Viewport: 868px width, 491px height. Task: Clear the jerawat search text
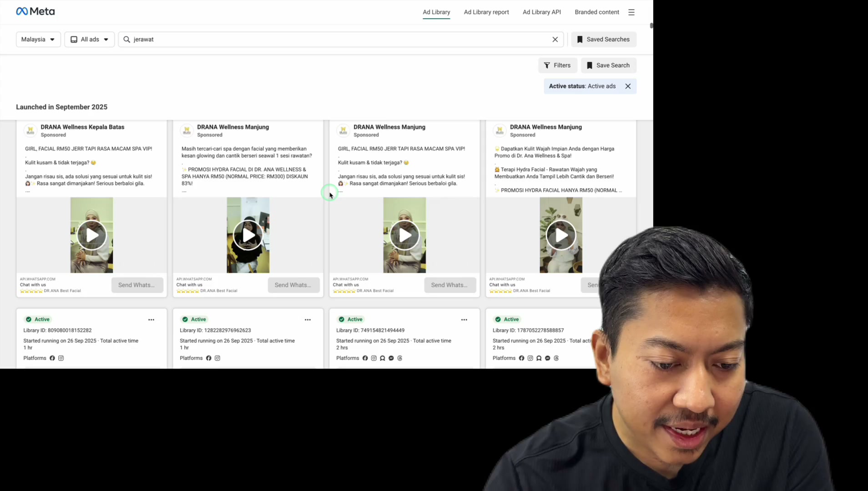pos(555,40)
